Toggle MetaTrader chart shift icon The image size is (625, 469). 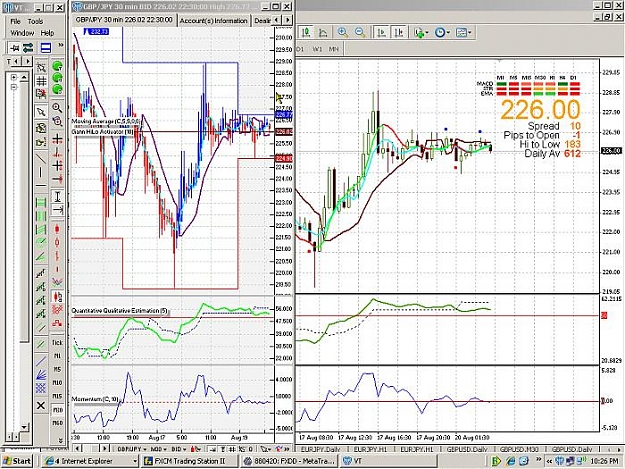point(399,32)
